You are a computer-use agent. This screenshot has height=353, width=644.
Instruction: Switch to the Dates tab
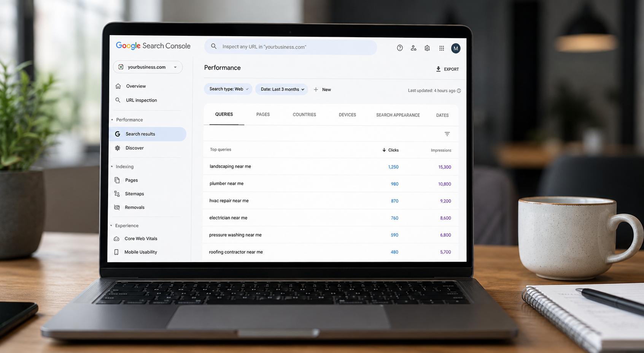[x=442, y=115]
